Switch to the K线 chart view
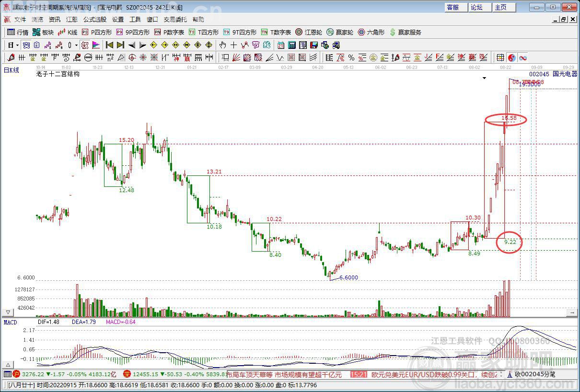580x392 pixels. pyautogui.click(x=68, y=32)
